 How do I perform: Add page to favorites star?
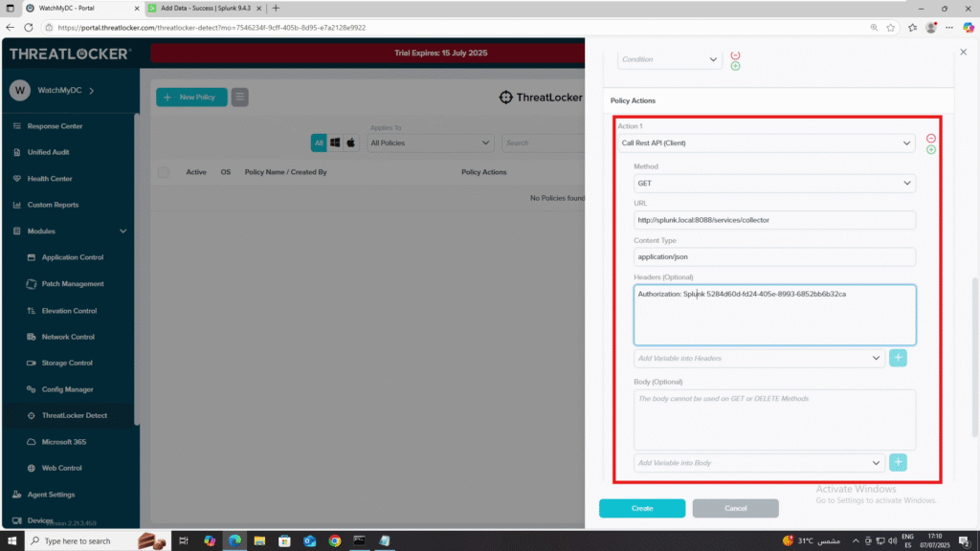click(x=891, y=28)
